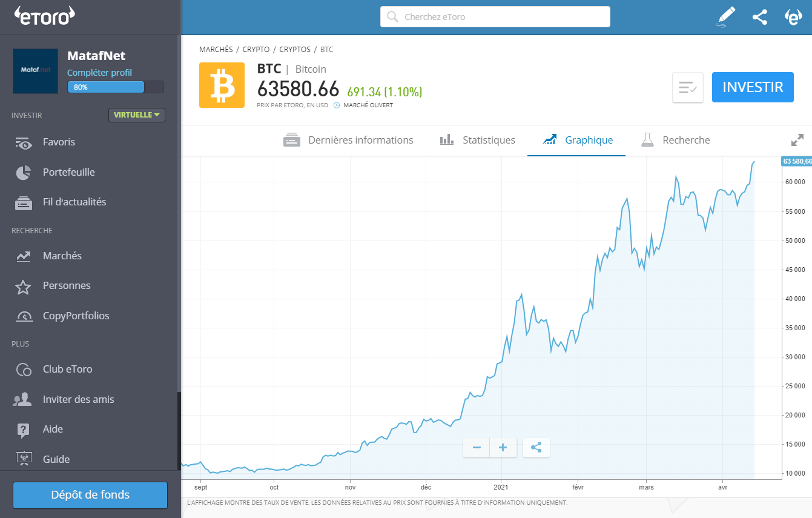Click the 80% profile completion progress bar
Image resolution: width=812 pixels, height=518 pixels.
pos(116,87)
